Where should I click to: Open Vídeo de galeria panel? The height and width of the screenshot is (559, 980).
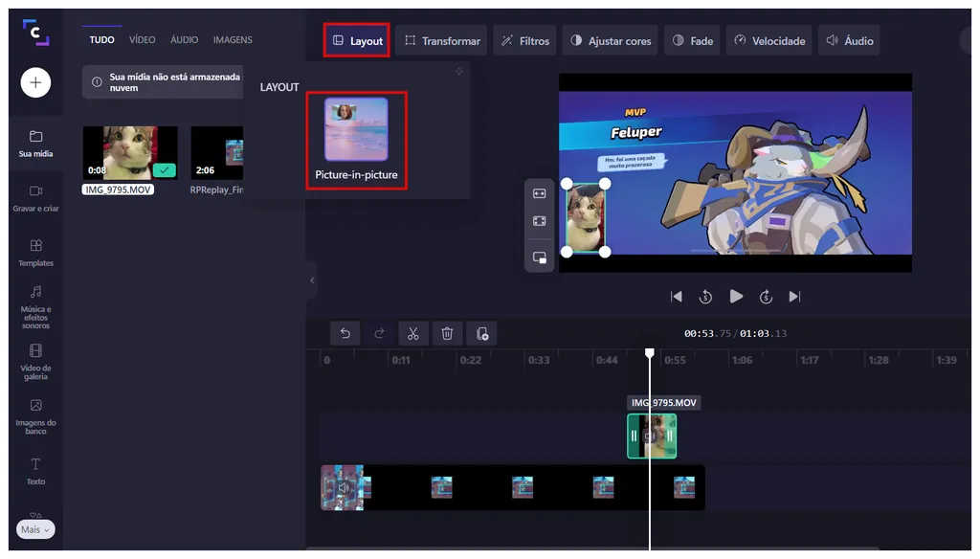35,362
